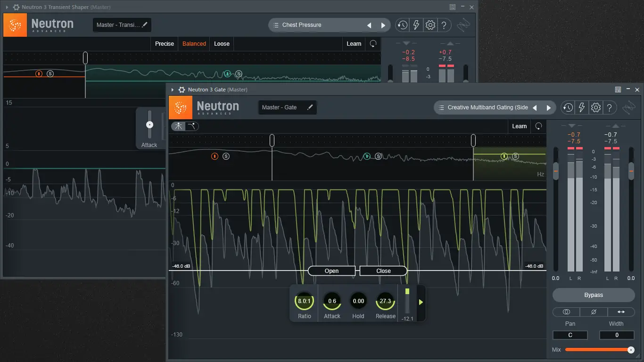Go to the next preset in Gate
Viewport: 644px width, 362px height.
[x=548, y=107]
